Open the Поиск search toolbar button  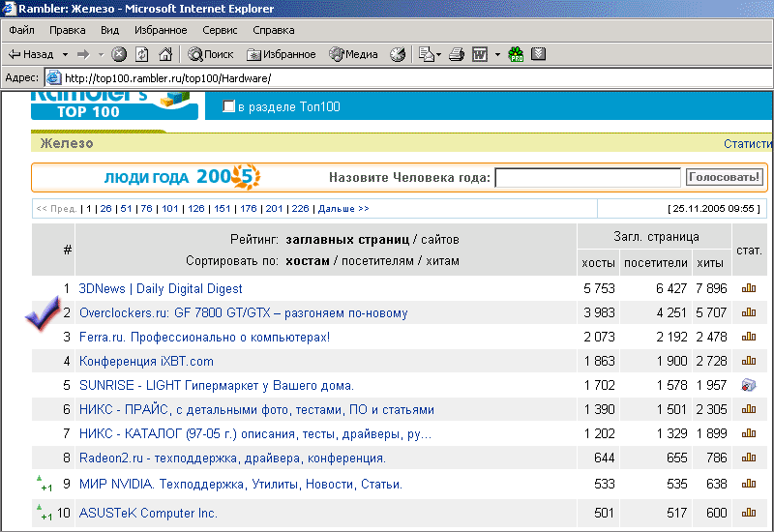(x=211, y=55)
